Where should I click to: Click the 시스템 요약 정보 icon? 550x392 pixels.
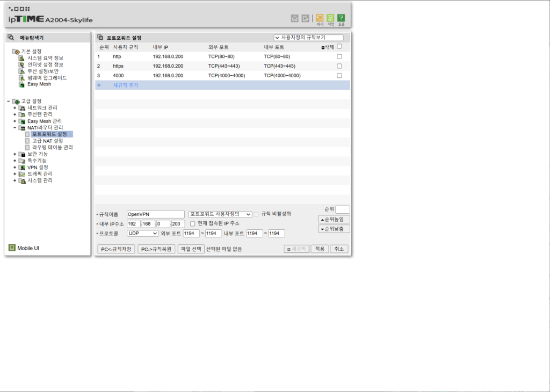22,58
